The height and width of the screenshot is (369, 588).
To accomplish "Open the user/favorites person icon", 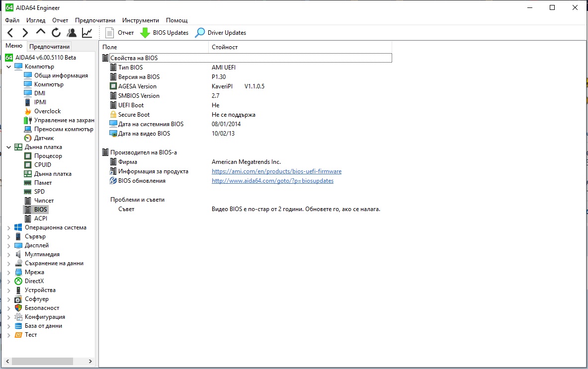I will [x=71, y=33].
